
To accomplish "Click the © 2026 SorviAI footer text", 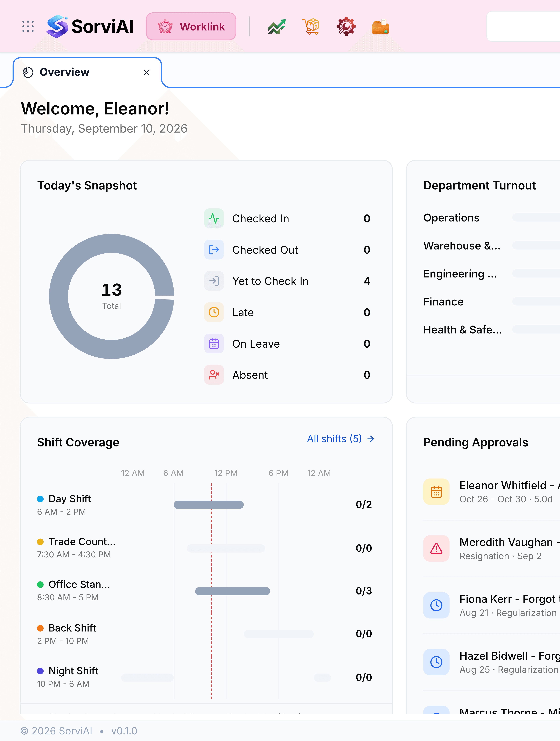I will click(x=56, y=731).
